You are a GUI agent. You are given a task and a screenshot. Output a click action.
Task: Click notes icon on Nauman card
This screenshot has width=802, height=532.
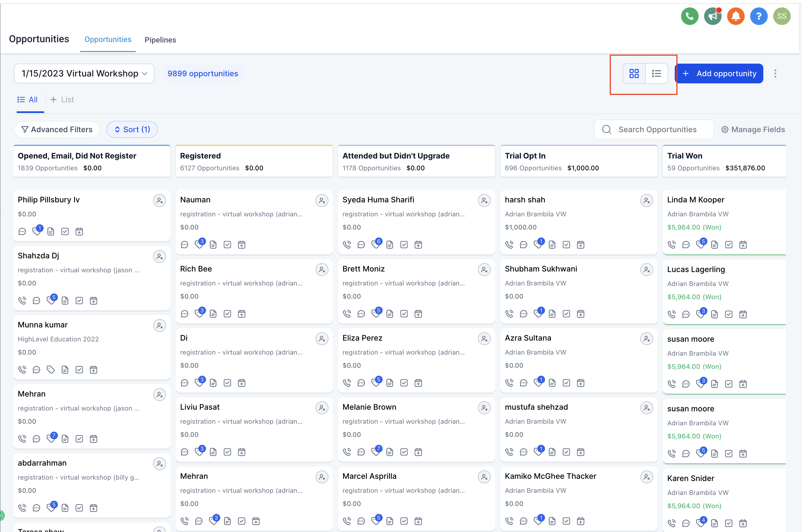coord(213,245)
